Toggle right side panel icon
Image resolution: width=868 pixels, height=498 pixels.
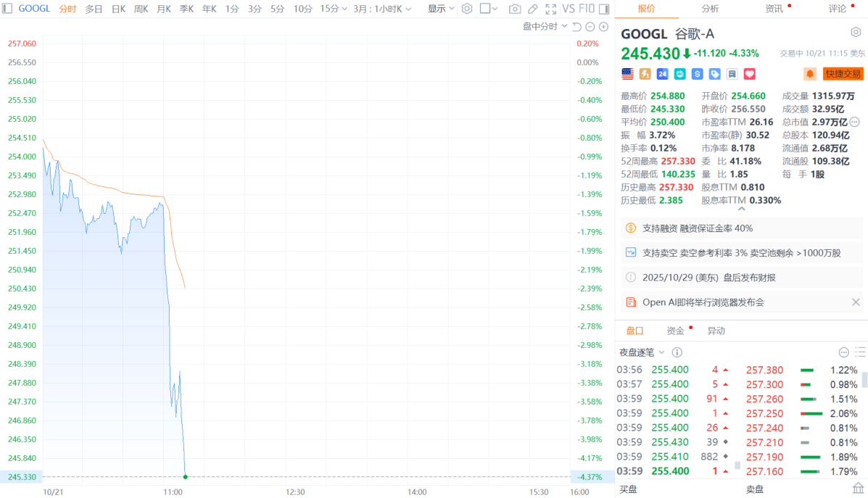(x=605, y=9)
